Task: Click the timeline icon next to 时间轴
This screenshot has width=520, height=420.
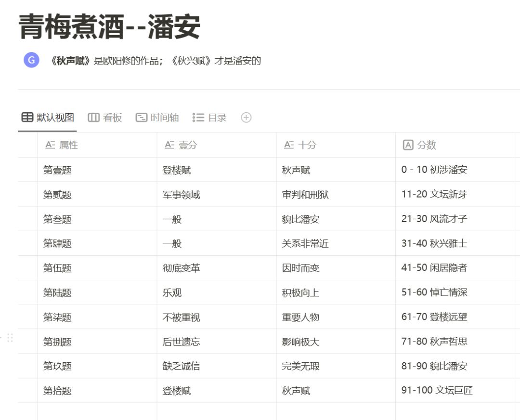Action: [141, 118]
